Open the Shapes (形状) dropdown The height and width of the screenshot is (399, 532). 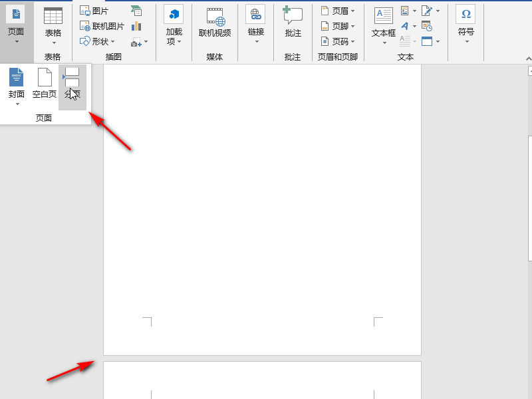[x=97, y=41]
